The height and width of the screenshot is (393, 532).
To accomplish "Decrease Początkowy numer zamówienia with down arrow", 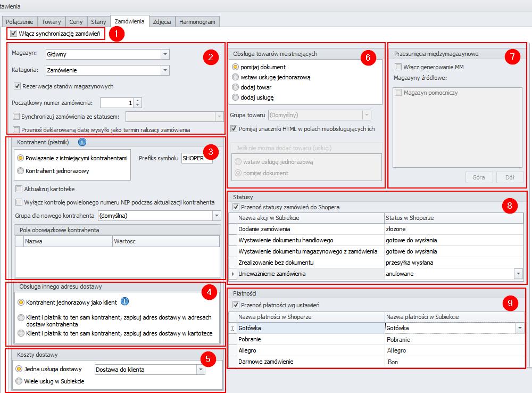I will pyautogui.click(x=137, y=105).
